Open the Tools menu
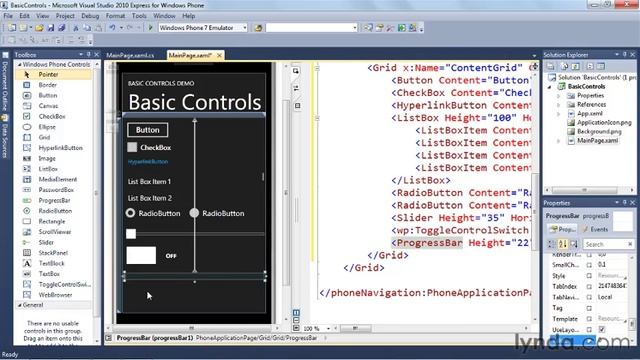Image resolution: width=640 pixels, height=360 pixels. coord(139,16)
